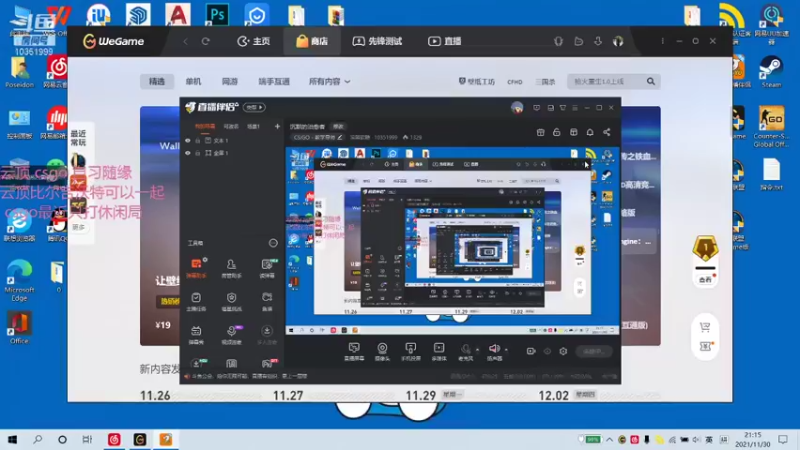Open the 主播任务 tool
The image size is (800, 450).
coord(196,302)
